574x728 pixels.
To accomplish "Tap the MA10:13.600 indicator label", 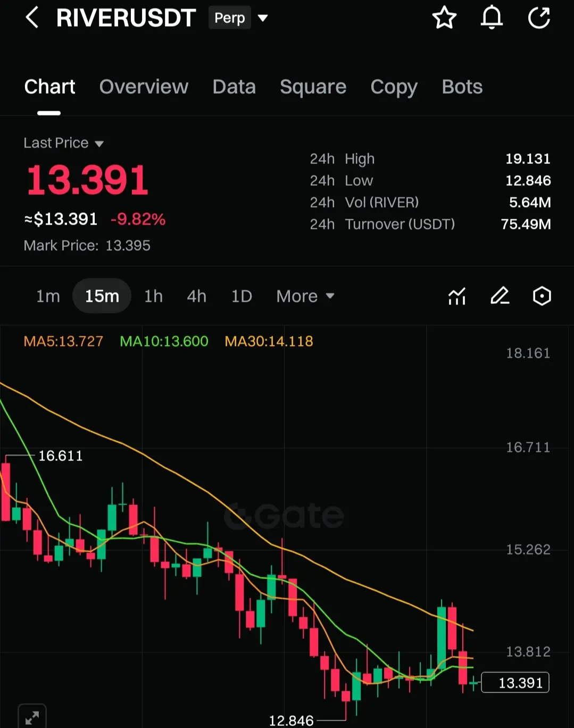I will point(164,341).
